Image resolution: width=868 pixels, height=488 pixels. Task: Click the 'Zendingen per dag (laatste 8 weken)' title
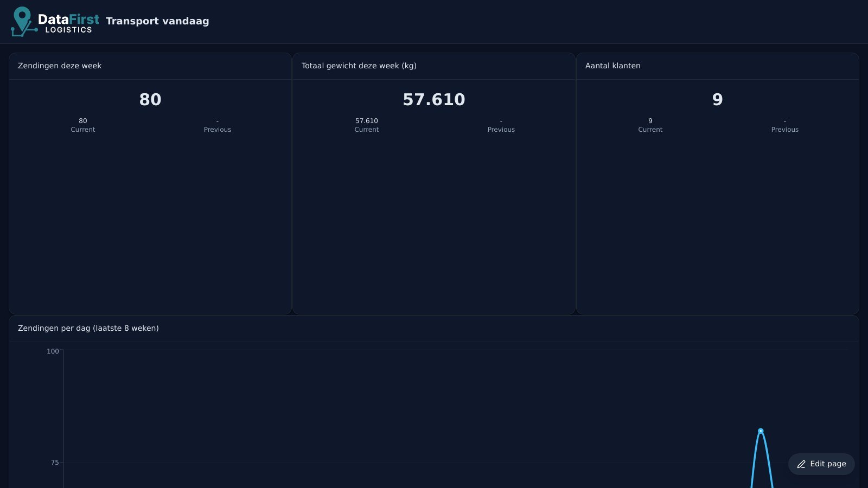point(88,328)
